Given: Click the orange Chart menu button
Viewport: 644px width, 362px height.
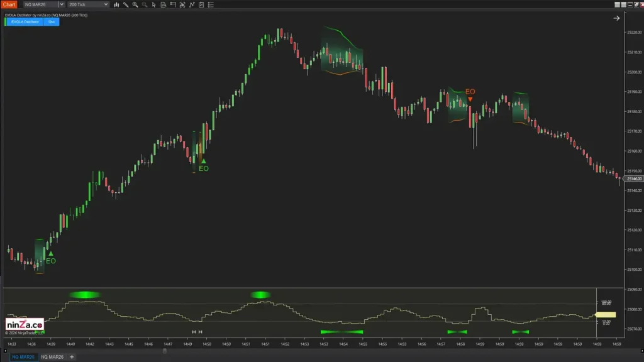Looking at the screenshot, I should coord(9,4).
